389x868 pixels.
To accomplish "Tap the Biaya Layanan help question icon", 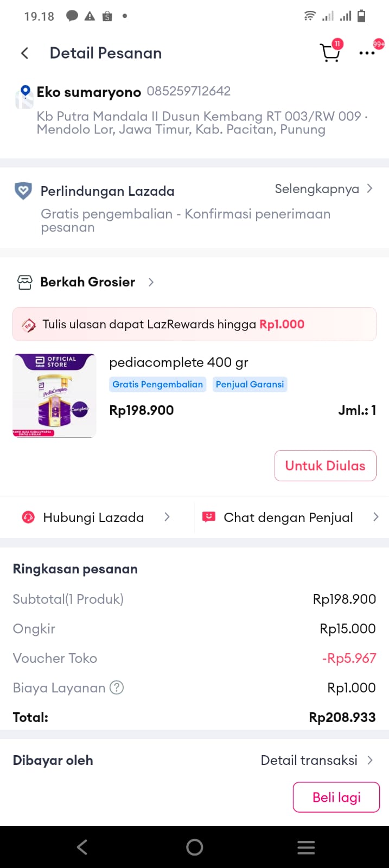I will click(x=117, y=688).
